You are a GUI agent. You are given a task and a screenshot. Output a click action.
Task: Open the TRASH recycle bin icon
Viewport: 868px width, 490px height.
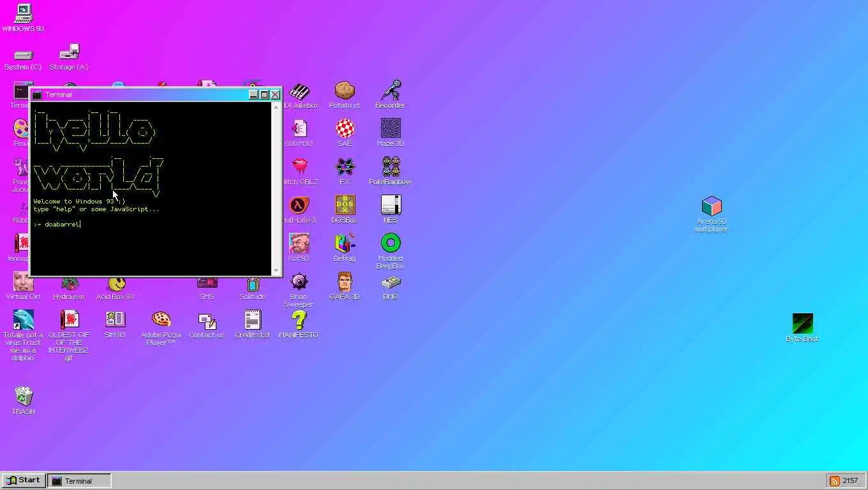coord(23,397)
